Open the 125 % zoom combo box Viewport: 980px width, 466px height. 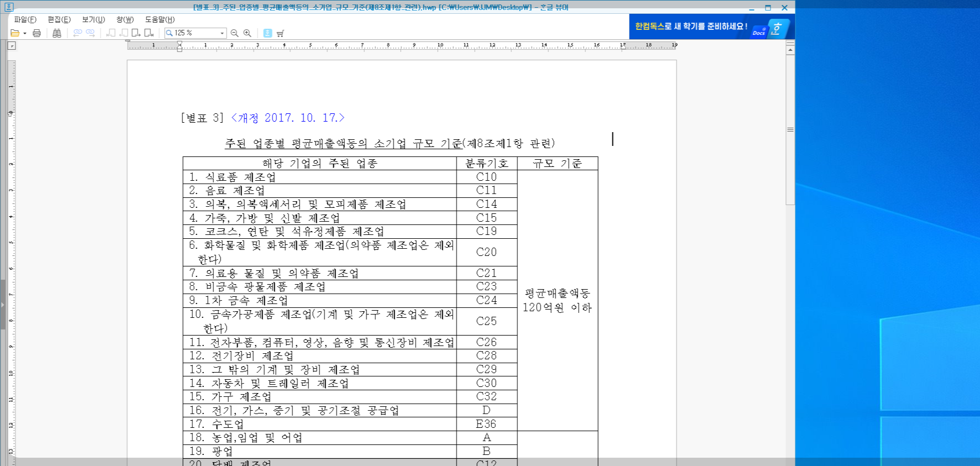[196, 33]
